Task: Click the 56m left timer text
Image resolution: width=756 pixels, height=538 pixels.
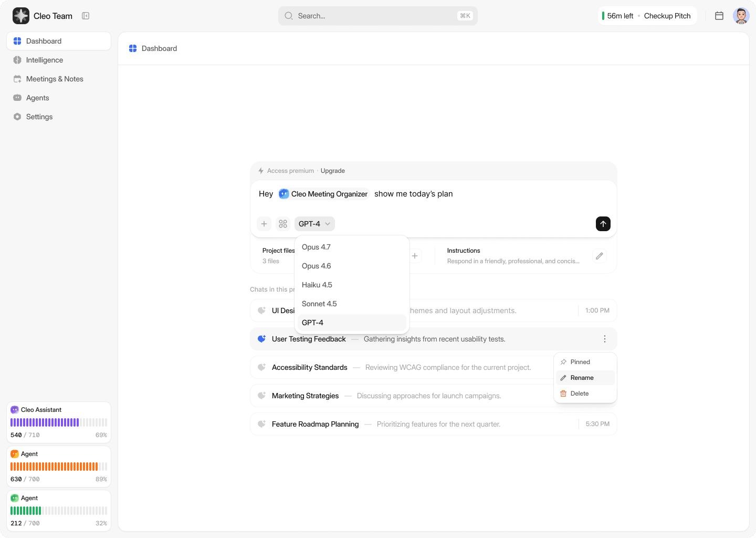Action: point(620,16)
